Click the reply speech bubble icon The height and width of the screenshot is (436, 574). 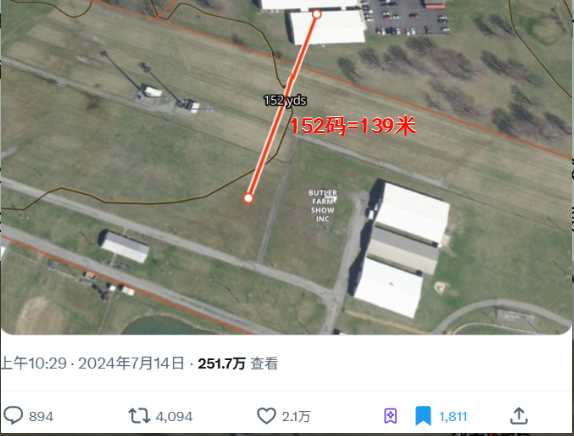pos(13,415)
